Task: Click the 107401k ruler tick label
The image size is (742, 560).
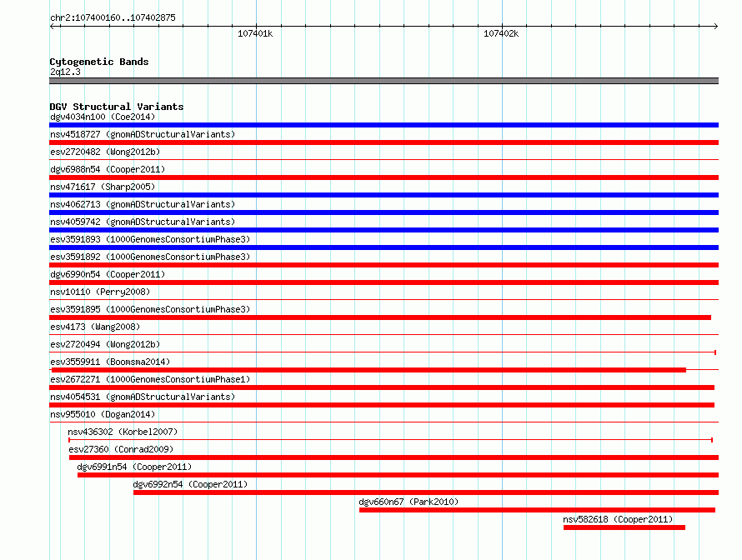Action: pyautogui.click(x=255, y=33)
